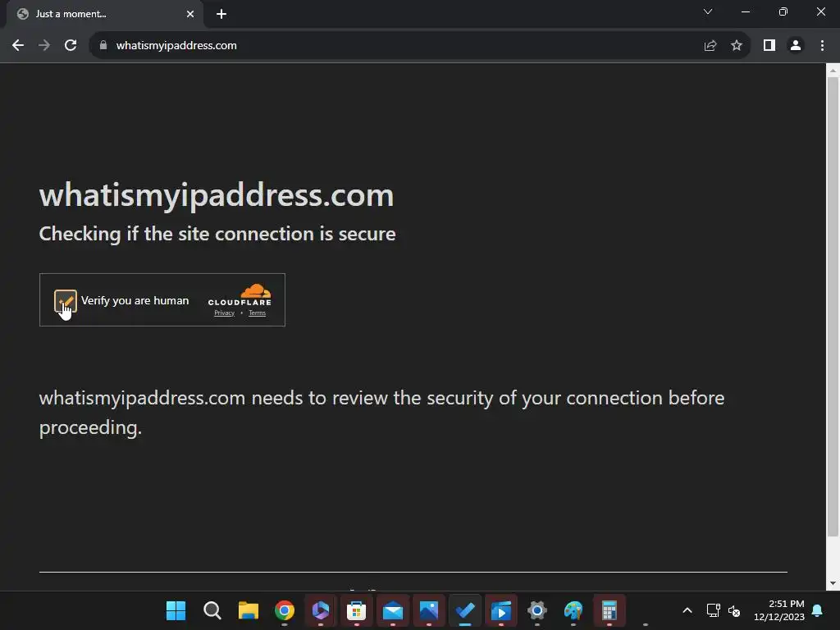The height and width of the screenshot is (630, 840).
Task: Click the whatismyipaddress.com heading
Action: (217, 195)
